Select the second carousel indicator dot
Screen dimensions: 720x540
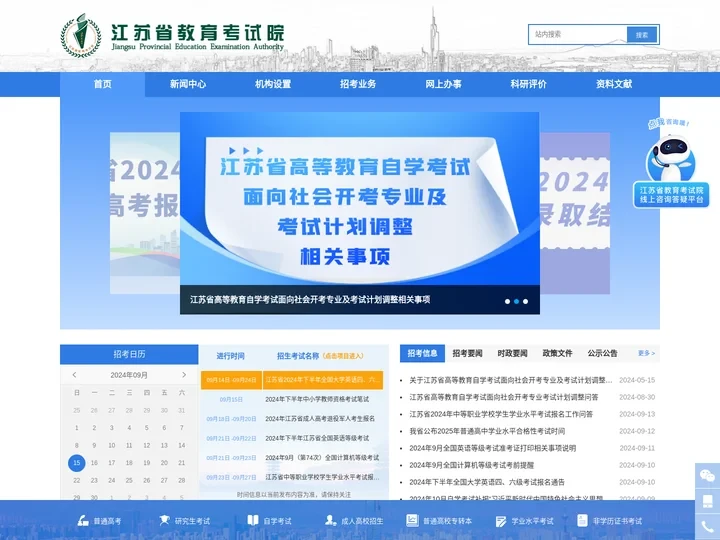click(517, 301)
